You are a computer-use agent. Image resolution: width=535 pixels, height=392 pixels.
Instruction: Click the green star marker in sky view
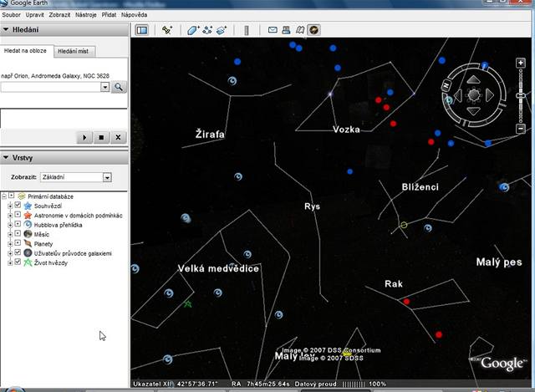(187, 303)
